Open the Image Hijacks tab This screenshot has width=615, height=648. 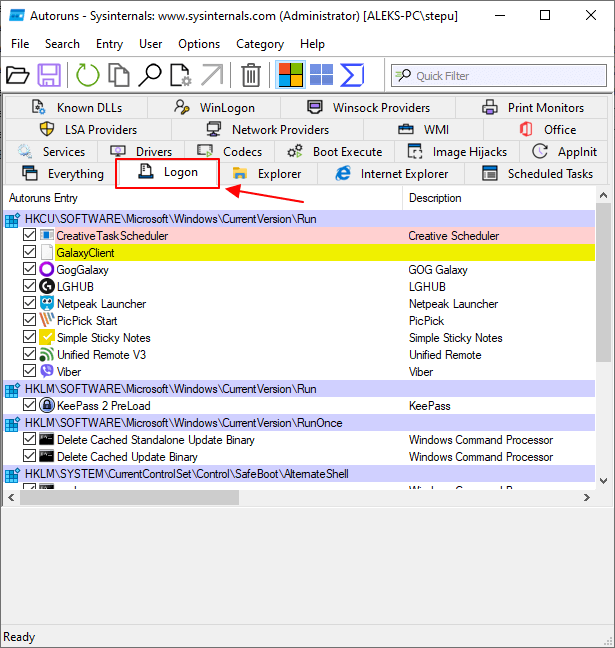[457, 152]
